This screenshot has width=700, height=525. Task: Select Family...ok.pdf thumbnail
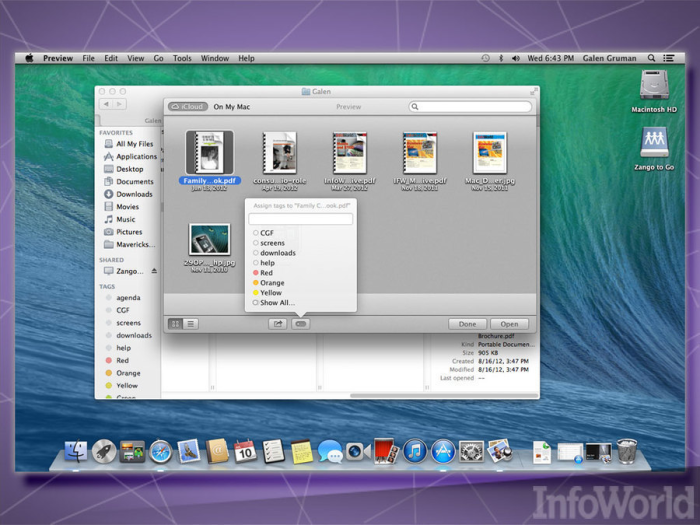[209, 153]
